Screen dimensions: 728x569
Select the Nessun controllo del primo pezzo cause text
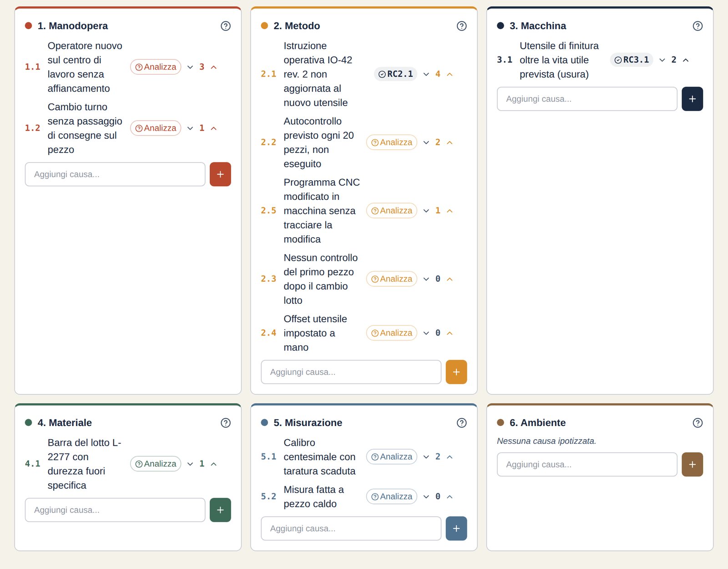tap(321, 279)
